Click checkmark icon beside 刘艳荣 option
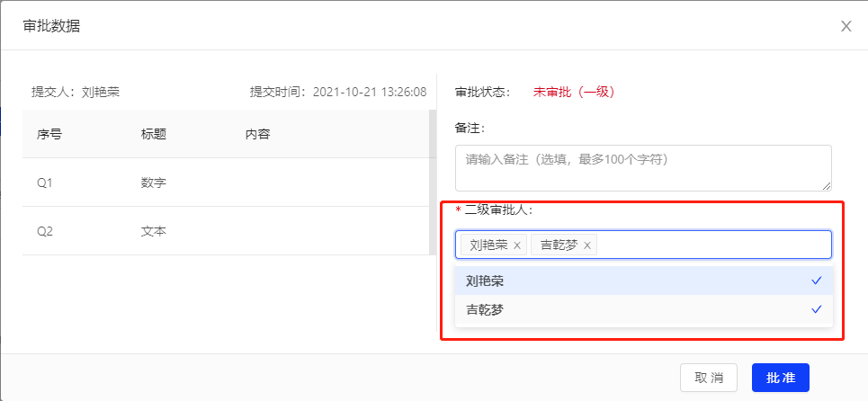This screenshot has width=868, height=401. 816,281
